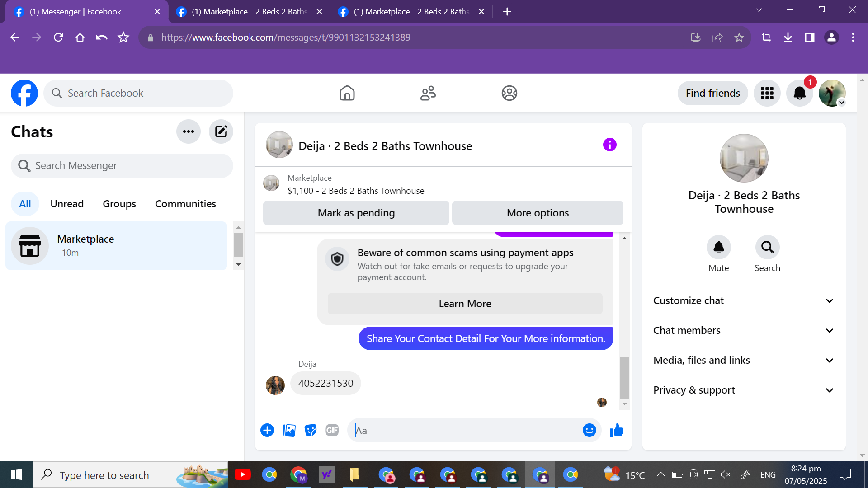The height and width of the screenshot is (488, 868).
Task: Open the emoji picker
Action: 589,430
